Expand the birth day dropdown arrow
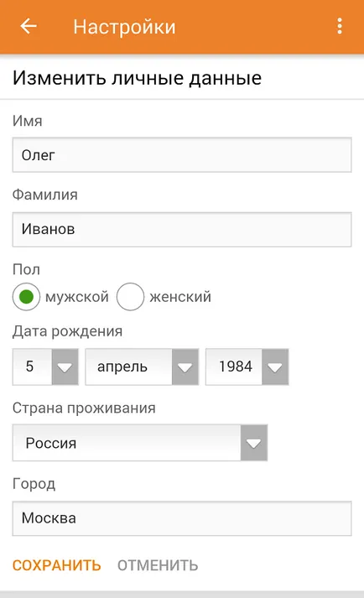 (65, 367)
